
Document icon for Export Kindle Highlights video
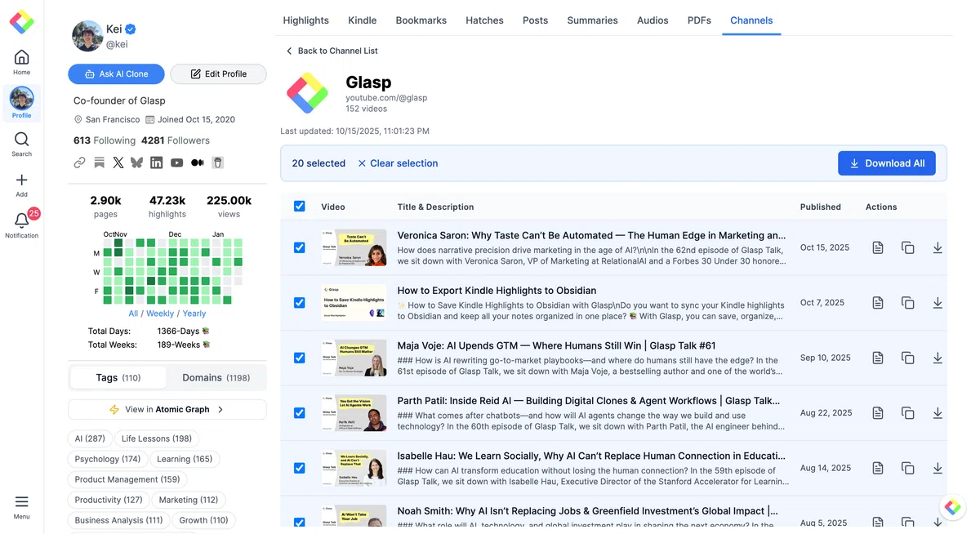tap(878, 303)
